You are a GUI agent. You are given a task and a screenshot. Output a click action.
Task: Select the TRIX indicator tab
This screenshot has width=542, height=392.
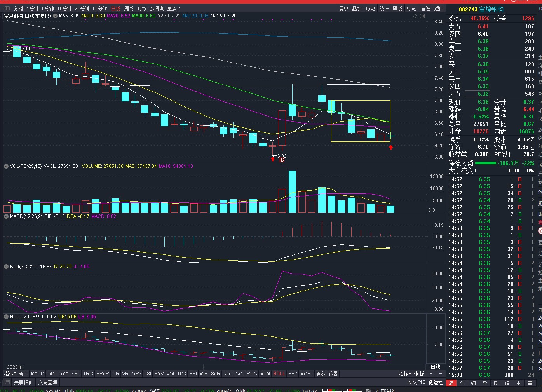(88, 374)
